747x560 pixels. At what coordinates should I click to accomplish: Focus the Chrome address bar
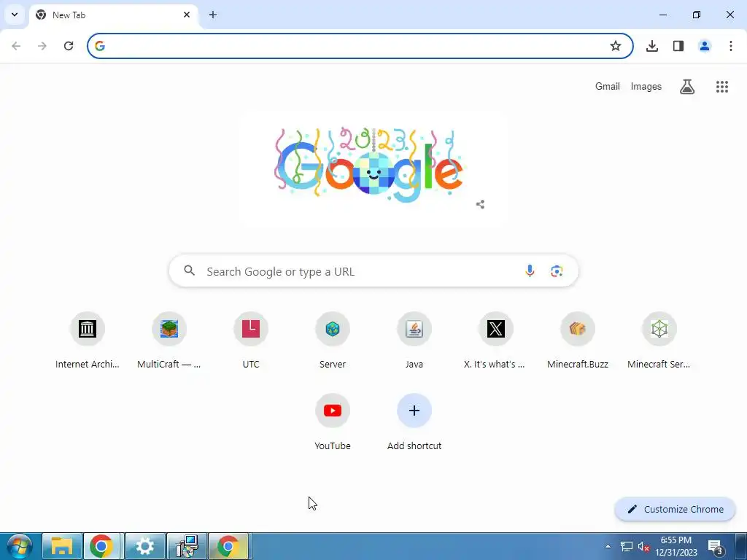click(360, 46)
